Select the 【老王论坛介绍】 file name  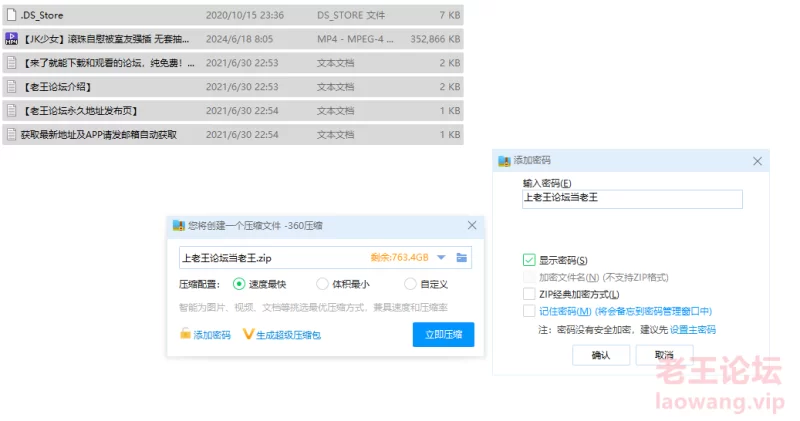click(x=57, y=87)
